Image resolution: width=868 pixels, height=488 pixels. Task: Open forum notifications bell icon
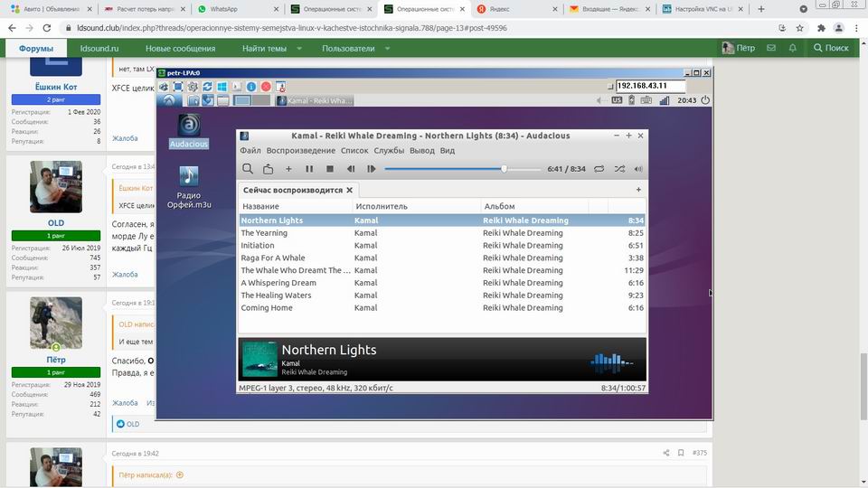tap(792, 48)
